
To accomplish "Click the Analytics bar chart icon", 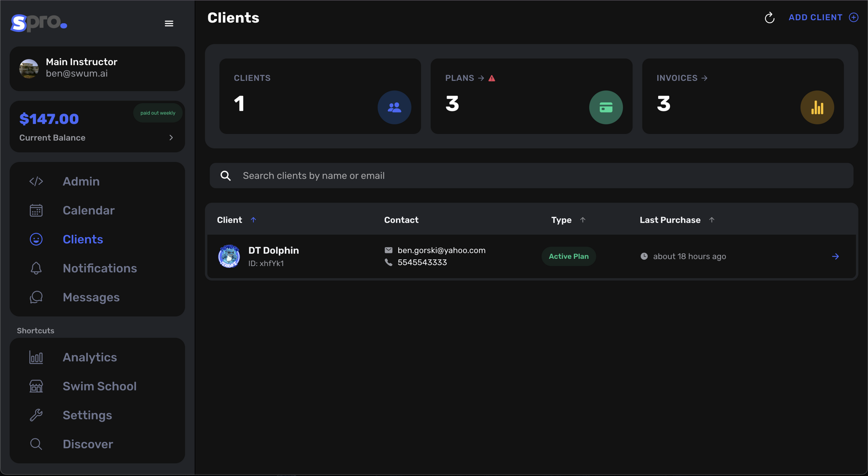I will 36,357.
